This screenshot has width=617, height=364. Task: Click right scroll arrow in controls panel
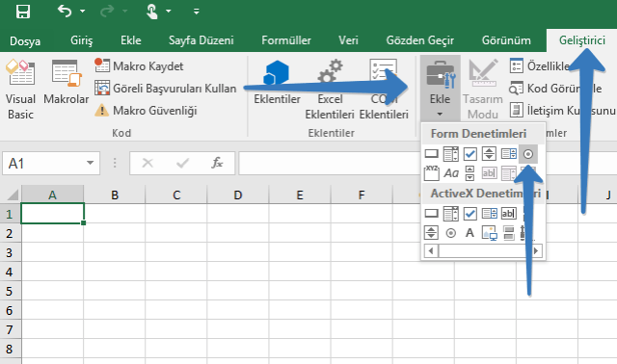tap(536, 250)
